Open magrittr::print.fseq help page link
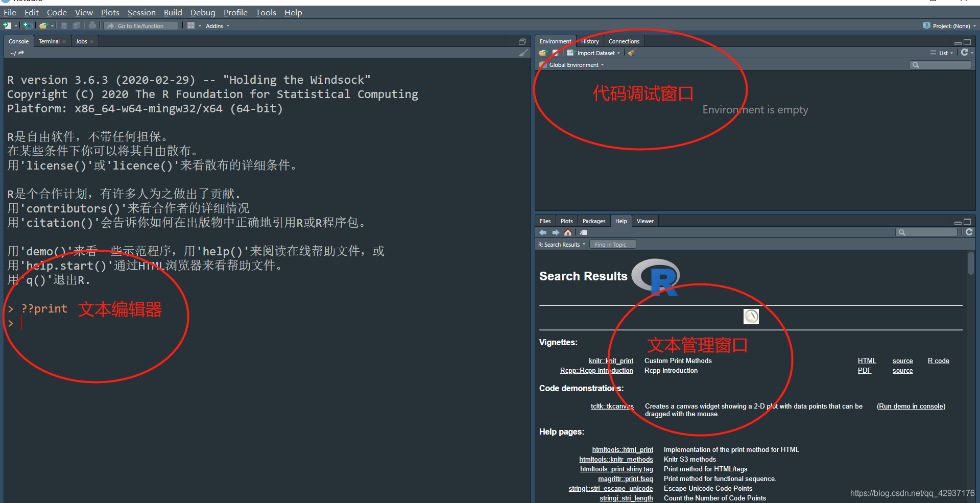The width and height of the screenshot is (980, 503). click(626, 479)
